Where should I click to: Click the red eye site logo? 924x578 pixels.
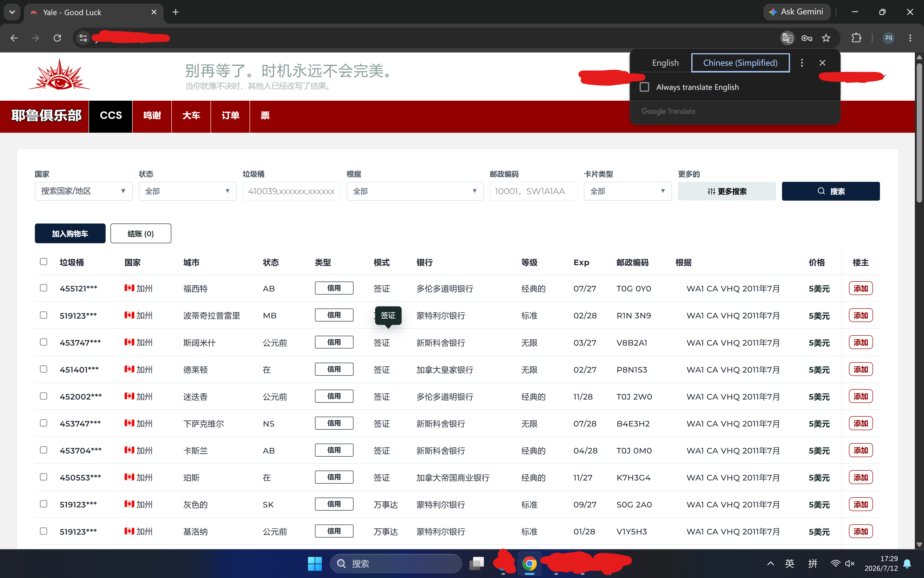59,75
